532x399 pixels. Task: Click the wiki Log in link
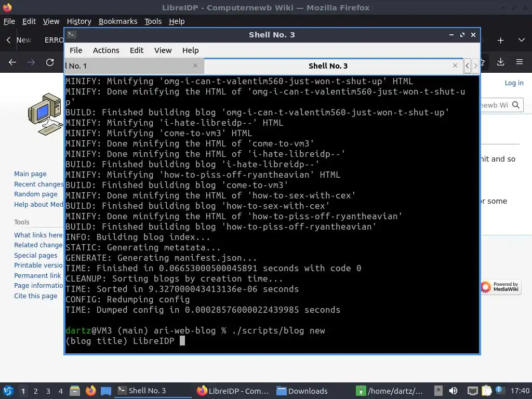[x=514, y=83]
